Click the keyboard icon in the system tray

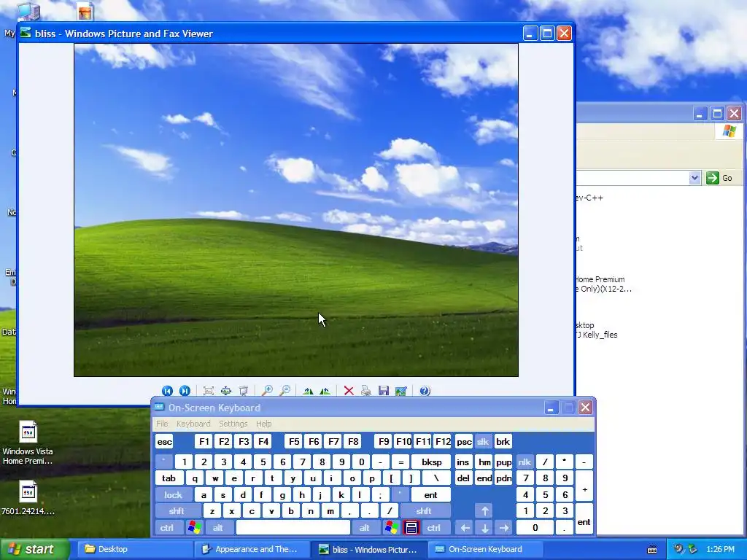click(x=651, y=550)
